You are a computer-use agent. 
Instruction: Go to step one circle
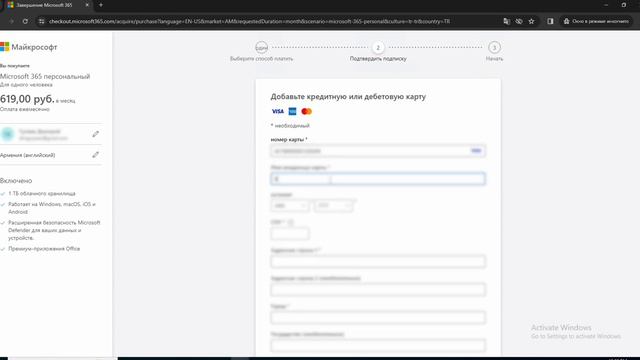261,47
